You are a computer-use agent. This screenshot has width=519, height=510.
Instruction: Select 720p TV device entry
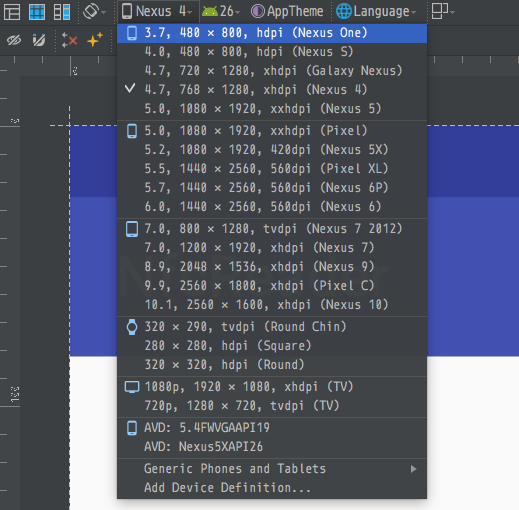tap(272, 406)
